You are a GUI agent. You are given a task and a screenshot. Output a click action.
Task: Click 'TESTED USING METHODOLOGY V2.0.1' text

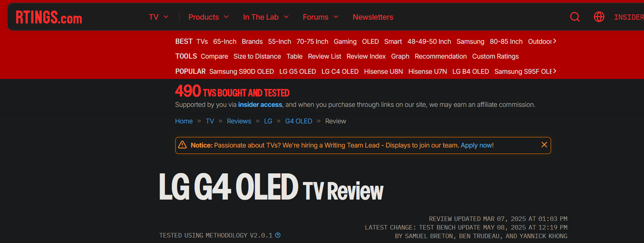[x=216, y=235]
